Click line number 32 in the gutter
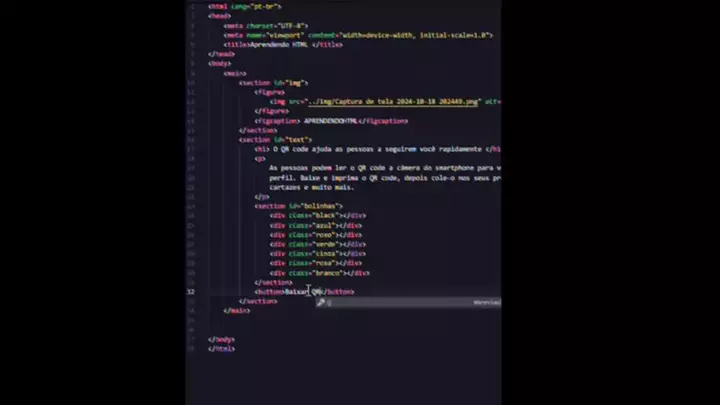The height and width of the screenshot is (405, 720). (191, 292)
